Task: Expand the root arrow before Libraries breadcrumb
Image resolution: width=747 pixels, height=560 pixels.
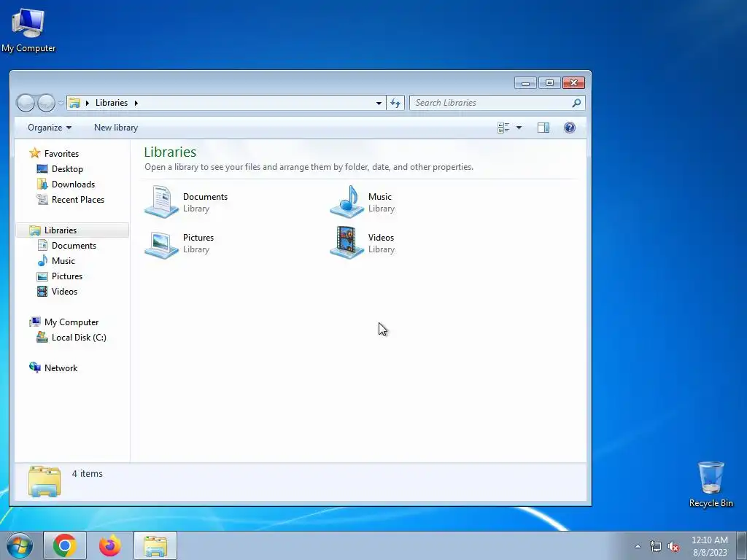Action: pyautogui.click(x=88, y=103)
